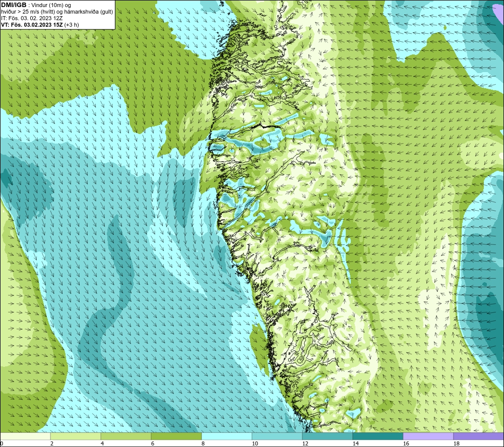
Task: Pick the light purple swatch for 16–18 m/s
Action: [428, 436]
